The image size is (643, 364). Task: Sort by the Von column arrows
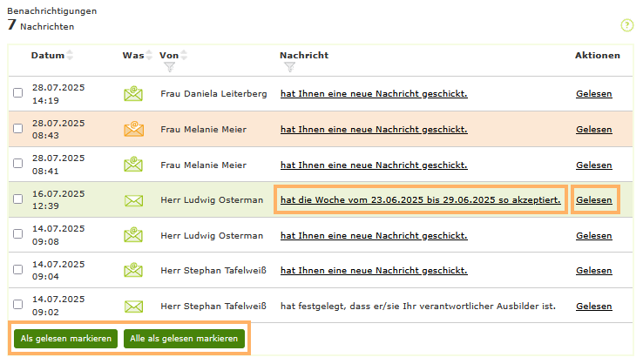pyautogui.click(x=185, y=56)
